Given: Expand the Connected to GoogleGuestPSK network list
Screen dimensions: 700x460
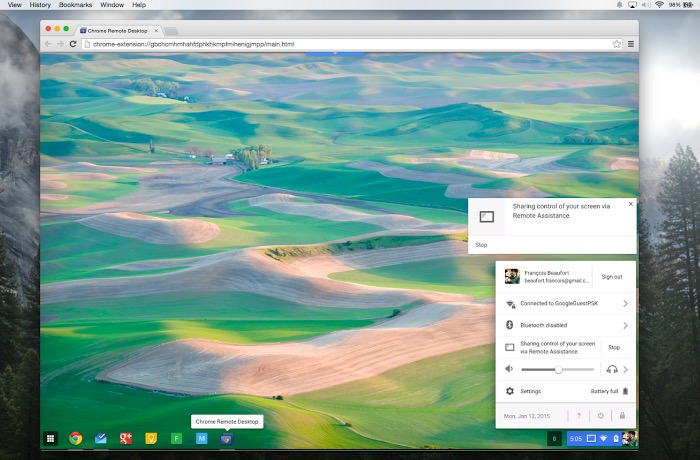Looking at the screenshot, I should 625,303.
